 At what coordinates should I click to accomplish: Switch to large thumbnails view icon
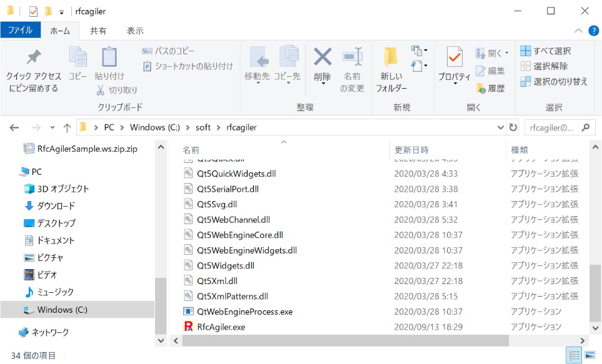(589, 355)
